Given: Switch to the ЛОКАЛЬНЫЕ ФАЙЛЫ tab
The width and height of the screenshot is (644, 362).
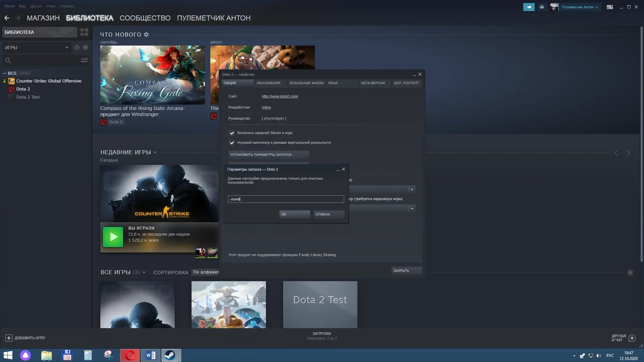Looking at the screenshot, I should pyautogui.click(x=306, y=83).
